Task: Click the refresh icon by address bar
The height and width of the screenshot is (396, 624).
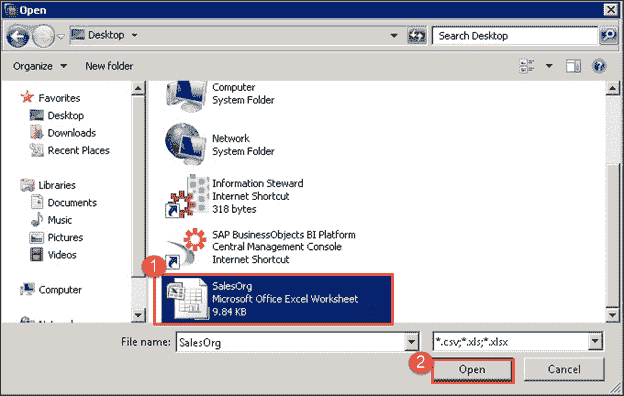Action: coord(417,36)
